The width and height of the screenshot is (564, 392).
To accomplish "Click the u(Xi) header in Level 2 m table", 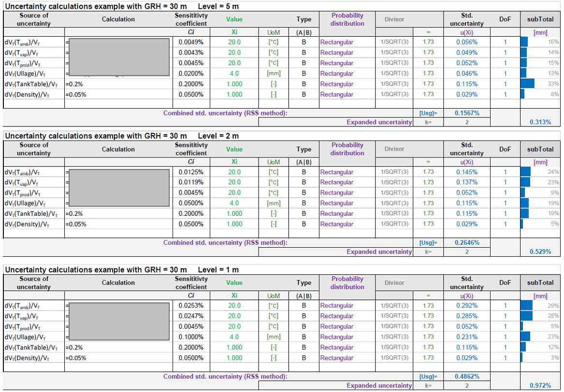I will 466,162.
